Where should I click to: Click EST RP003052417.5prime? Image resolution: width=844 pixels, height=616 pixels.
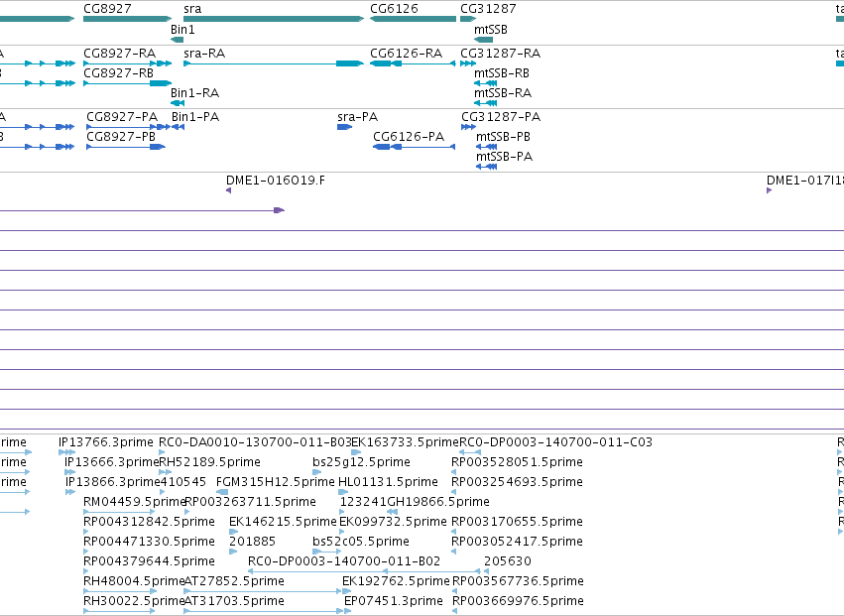click(x=454, y=552)
